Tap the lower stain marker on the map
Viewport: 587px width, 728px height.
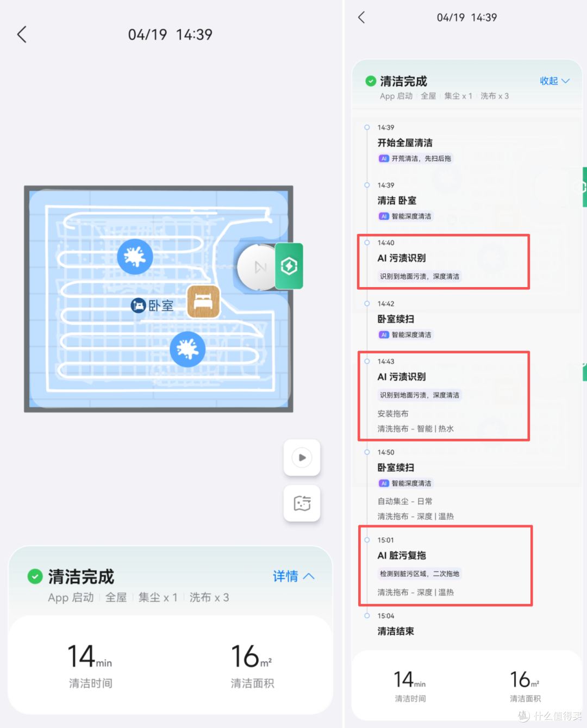(x=188, y=349)
